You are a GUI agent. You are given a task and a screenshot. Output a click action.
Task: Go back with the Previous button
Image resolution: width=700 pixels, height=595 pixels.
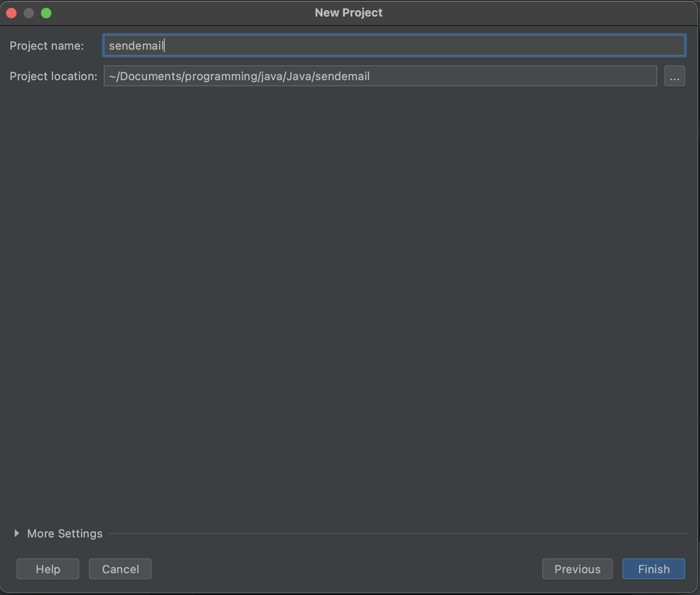tap(577, 569)
